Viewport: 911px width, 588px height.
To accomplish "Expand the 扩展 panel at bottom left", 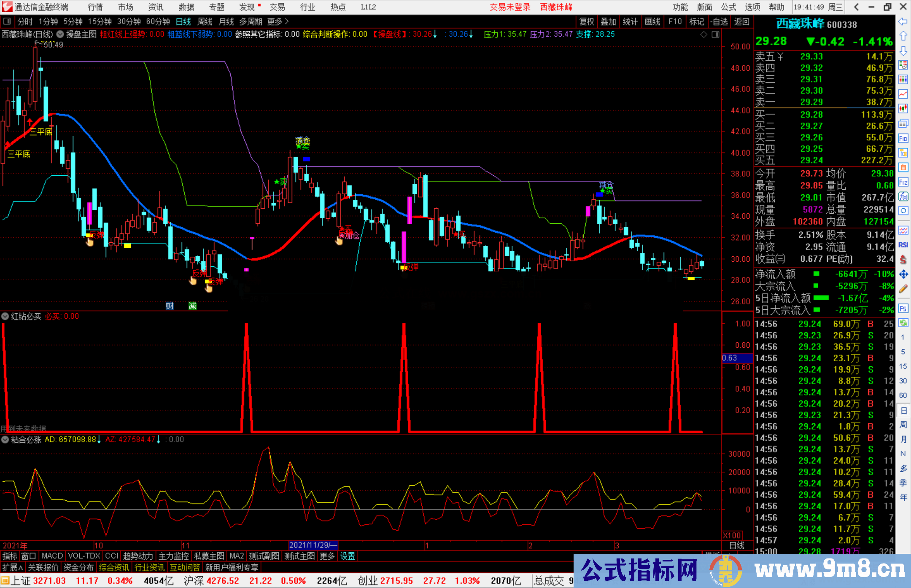I will (x=11, y=567).
